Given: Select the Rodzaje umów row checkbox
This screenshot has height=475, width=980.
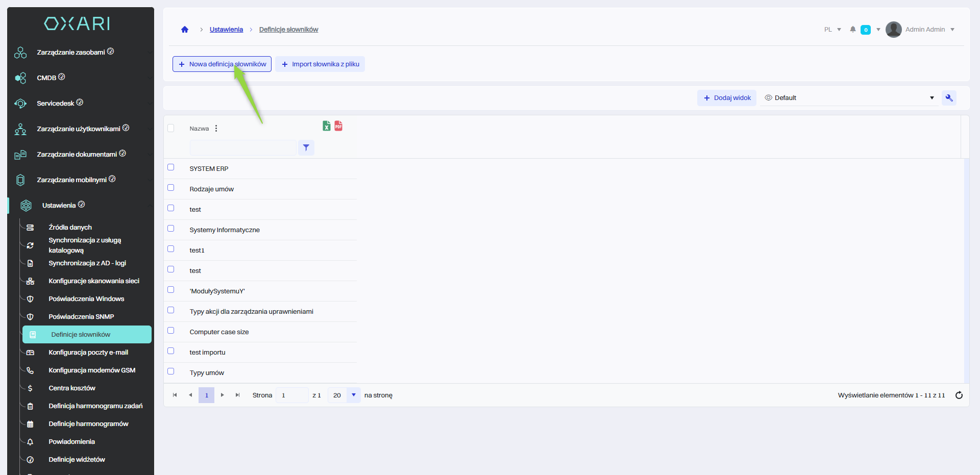Looking at the screenshot, I should pyautogui.click(x=171, y=188).
